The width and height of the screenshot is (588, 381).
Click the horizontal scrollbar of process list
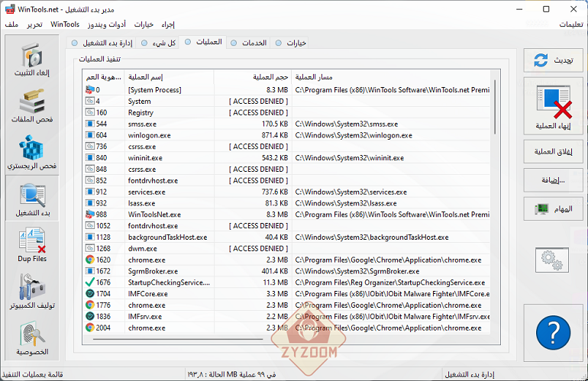[x=178, y=339]
